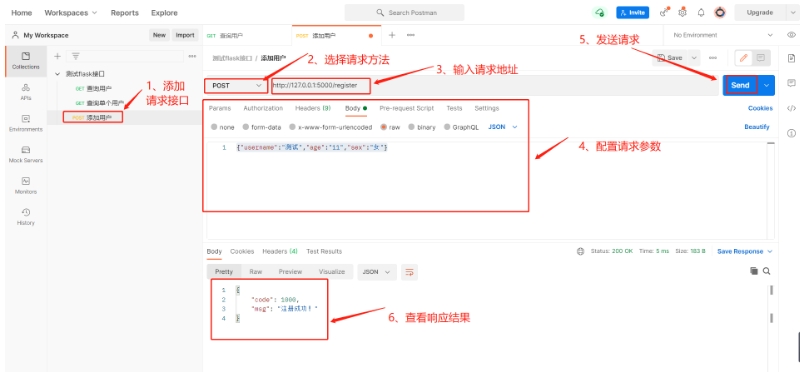Image resolution: width=800 pixels, height=372 pixels.
Task: Open the APIs sidebar panel
Action: pos(26,92)
